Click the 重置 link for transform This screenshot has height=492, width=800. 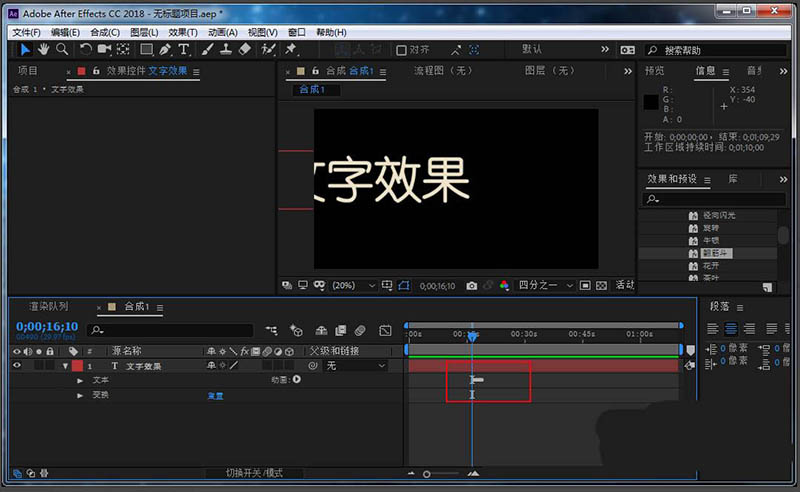215,395
